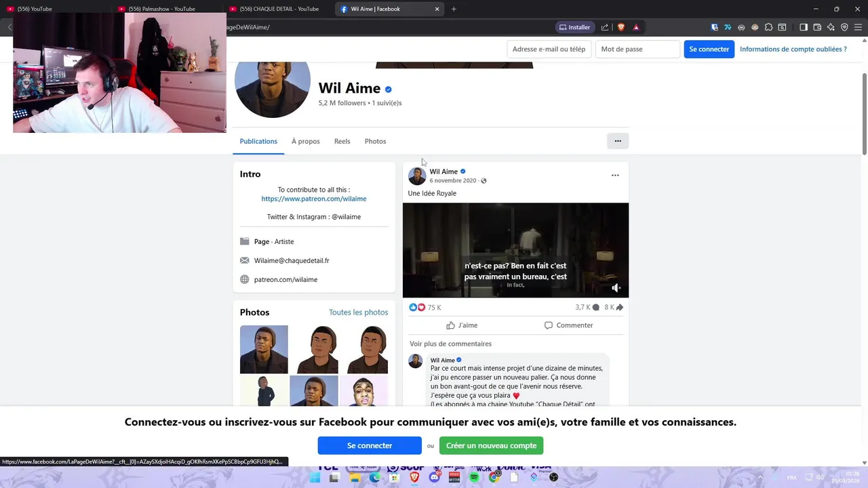Switch to the Palmashow YouTube browser tab

coord(165,9)
